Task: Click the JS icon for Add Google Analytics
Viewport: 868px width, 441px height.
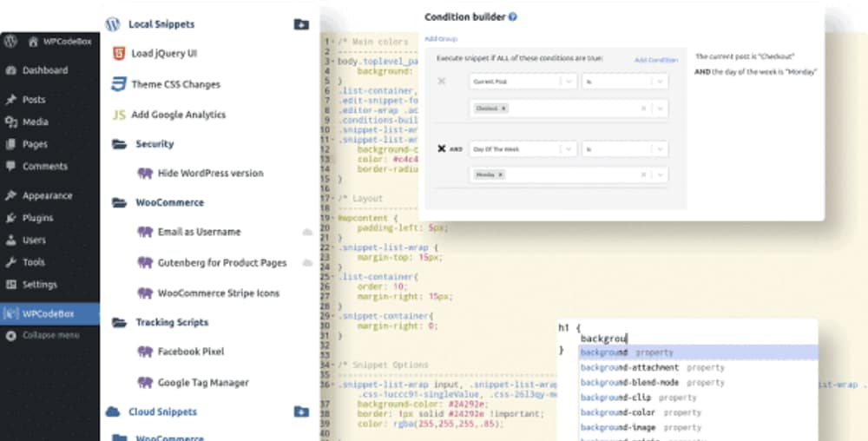Action: coord(119,115)
